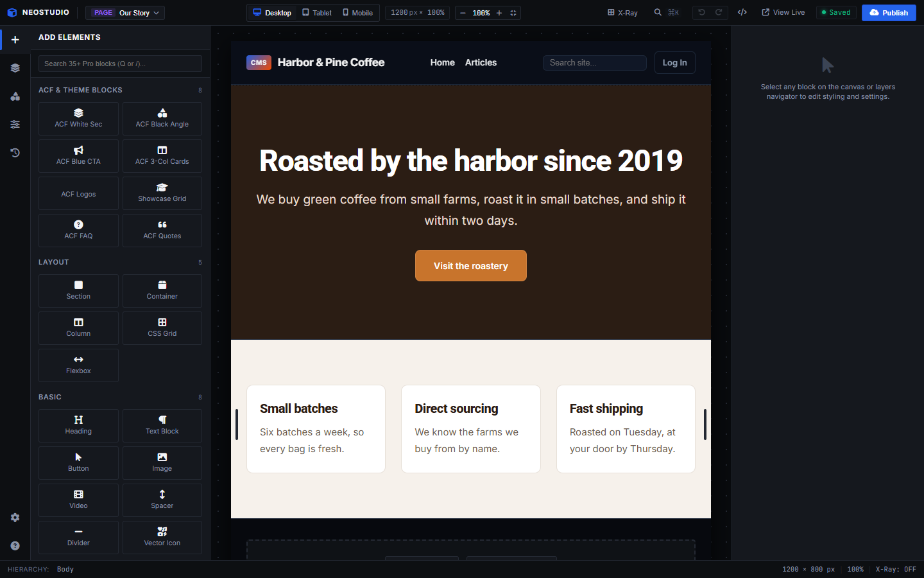Open the Our Story page dropdown

click(x=125, y=12)
